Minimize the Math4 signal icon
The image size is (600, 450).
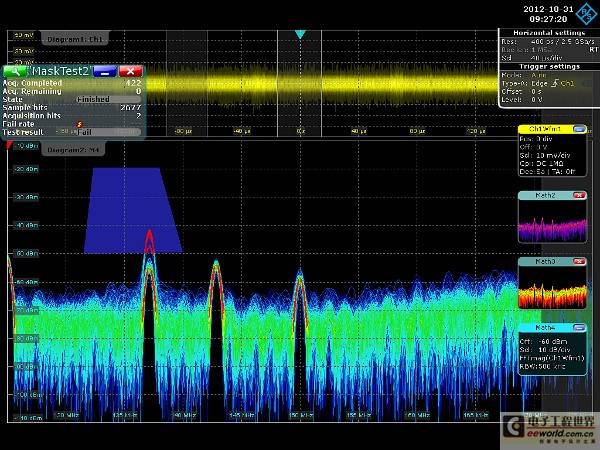point(579,328)
